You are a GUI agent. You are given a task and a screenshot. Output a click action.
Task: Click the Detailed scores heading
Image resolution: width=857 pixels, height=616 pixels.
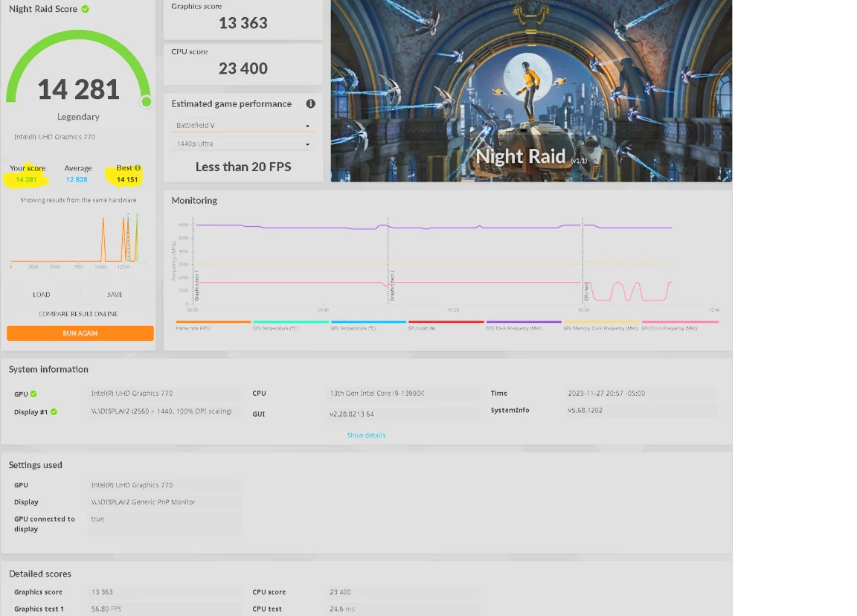(40, 574)
